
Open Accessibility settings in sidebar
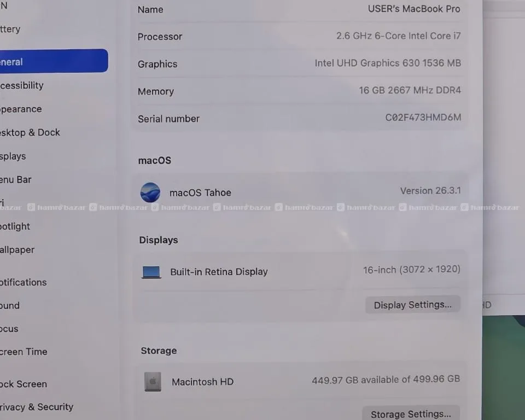click(x=22, y=86)
